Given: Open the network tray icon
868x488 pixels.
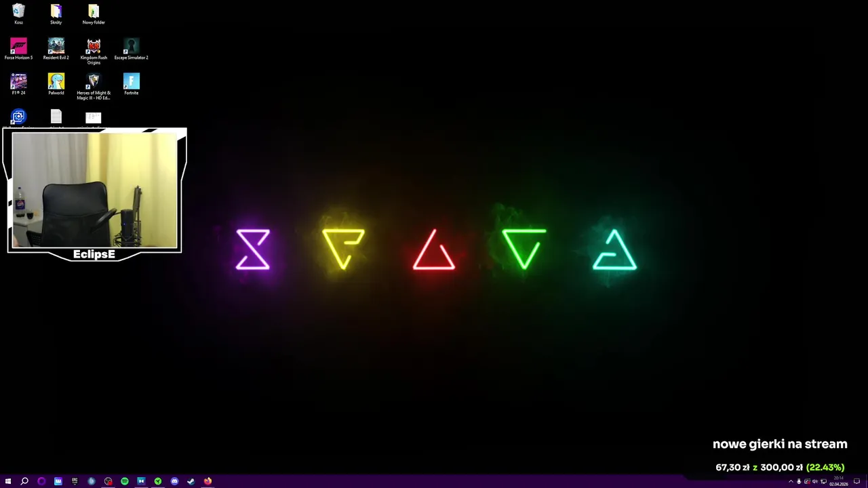Looking at the screenshot, I should click(x=823, y=481).
